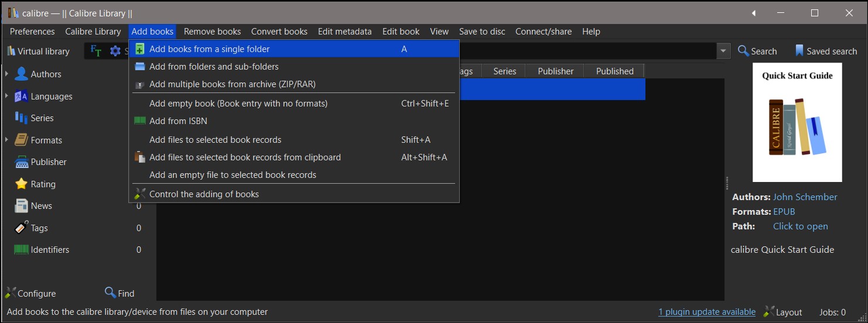868x323 pixels.
Task: Click the Search magnifying glass icon
Action: point(743,51)
